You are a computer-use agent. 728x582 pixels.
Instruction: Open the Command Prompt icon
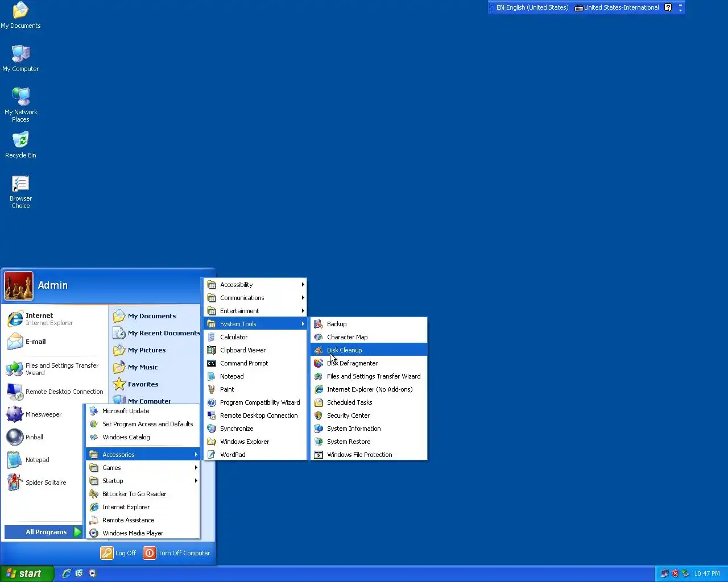coord(212,363)
